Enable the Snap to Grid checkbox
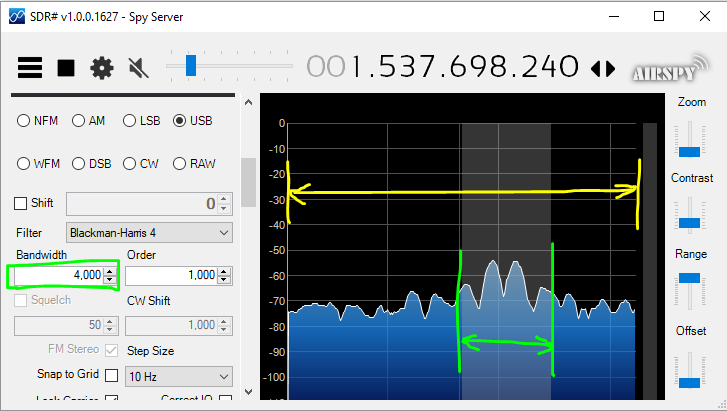 coord(111,374)
